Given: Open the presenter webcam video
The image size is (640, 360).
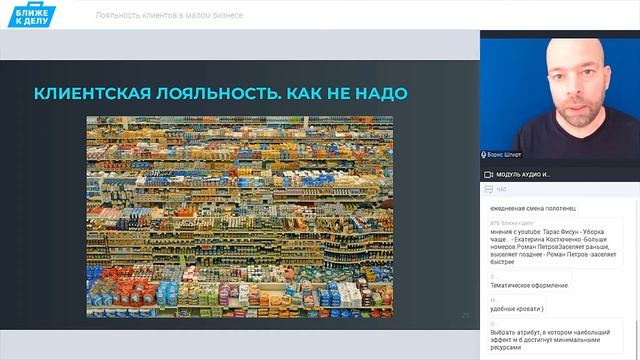Looking at the screenshot, I should pyautogui.click(x=560, y=98).
